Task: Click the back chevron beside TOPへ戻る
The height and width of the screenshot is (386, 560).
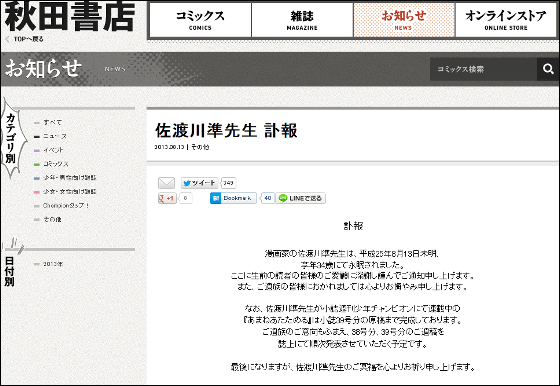Action: [7, 39]
